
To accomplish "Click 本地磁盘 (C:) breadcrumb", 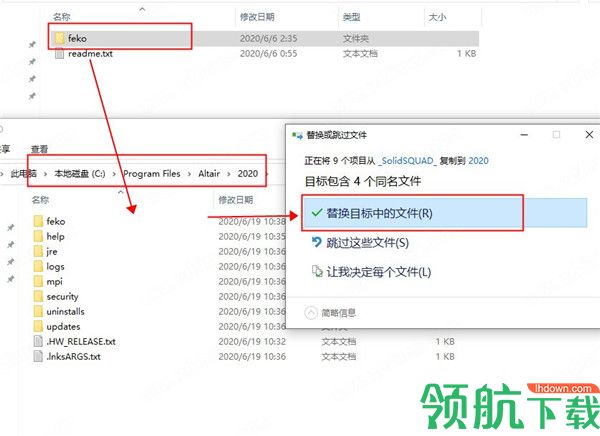I will 80,174.
